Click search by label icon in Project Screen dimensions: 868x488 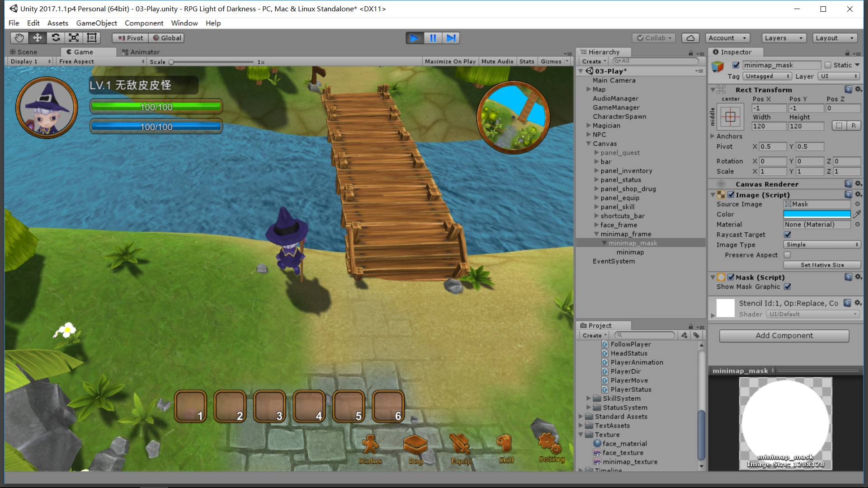pos(697,335)
